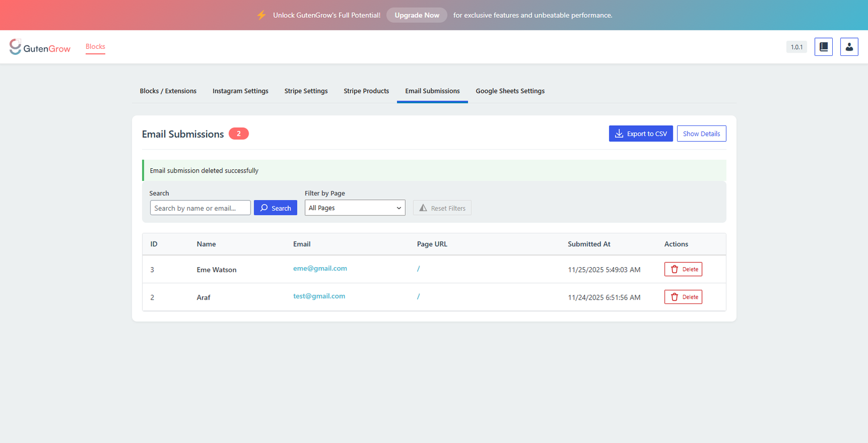Image resolution: width=868 pixels, height=443 pixels.
Task: Open the documentation book icon
Action: (x=823, y=47)
